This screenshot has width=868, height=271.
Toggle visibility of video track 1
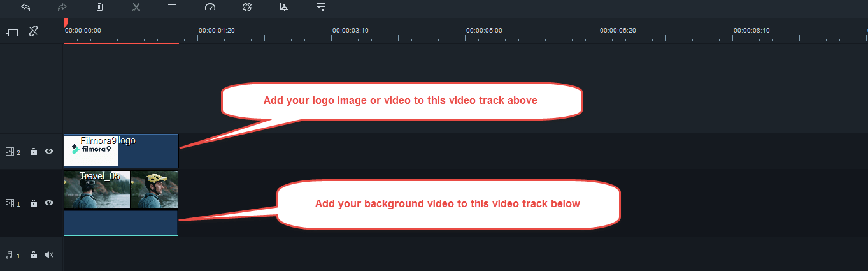(x=49, y=203)
